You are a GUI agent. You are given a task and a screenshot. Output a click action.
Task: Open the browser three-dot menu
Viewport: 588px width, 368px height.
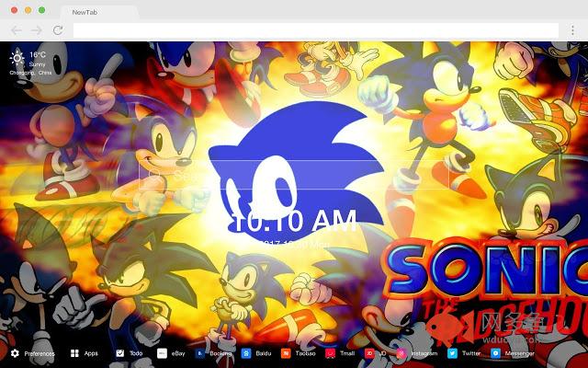coord(572,30)
